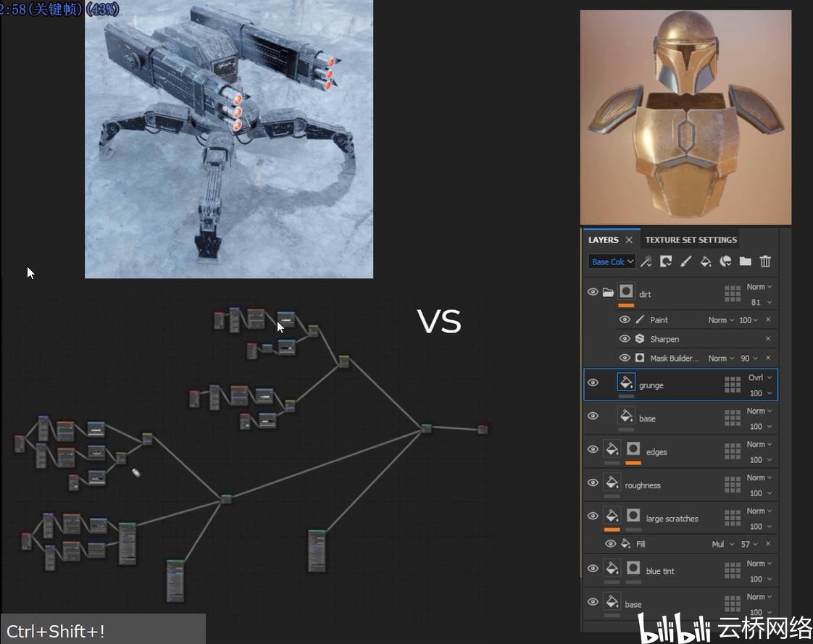Select the mask thumbnail of the dirt folder

[626, 291]
